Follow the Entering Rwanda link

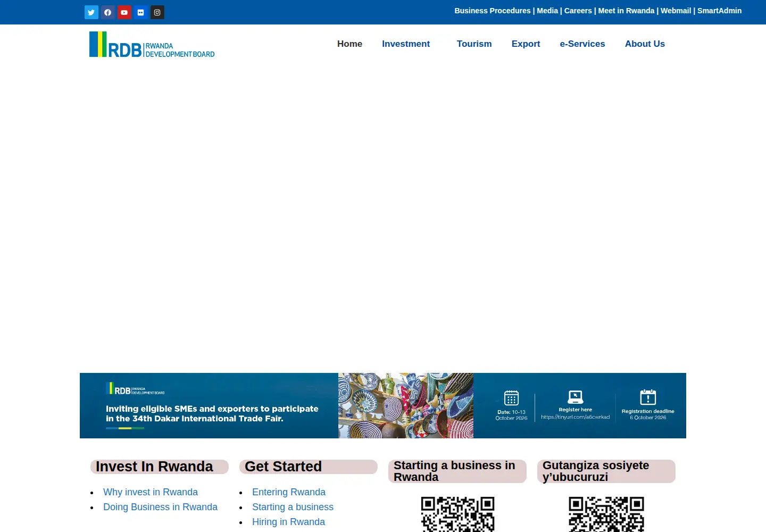tap(289, 492)
